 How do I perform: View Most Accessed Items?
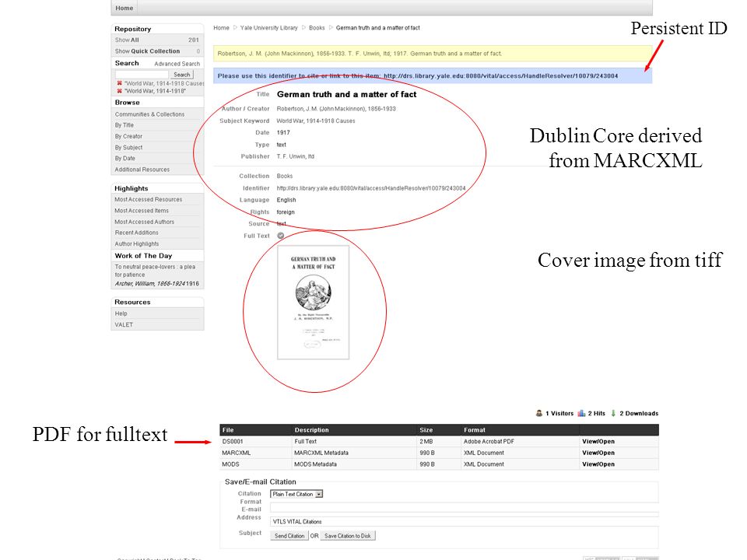coord(142,211)
